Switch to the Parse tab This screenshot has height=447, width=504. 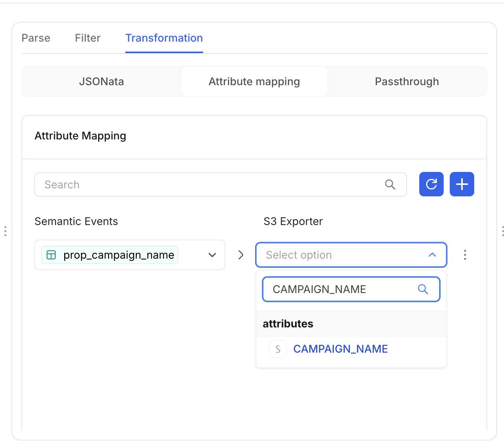point(36,38)
